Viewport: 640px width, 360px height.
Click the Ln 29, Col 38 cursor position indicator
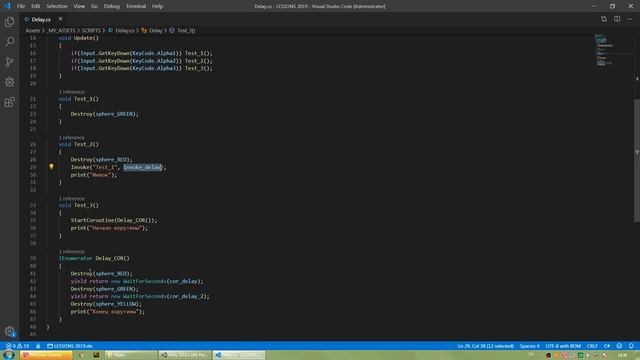click(x=485, y=346)
